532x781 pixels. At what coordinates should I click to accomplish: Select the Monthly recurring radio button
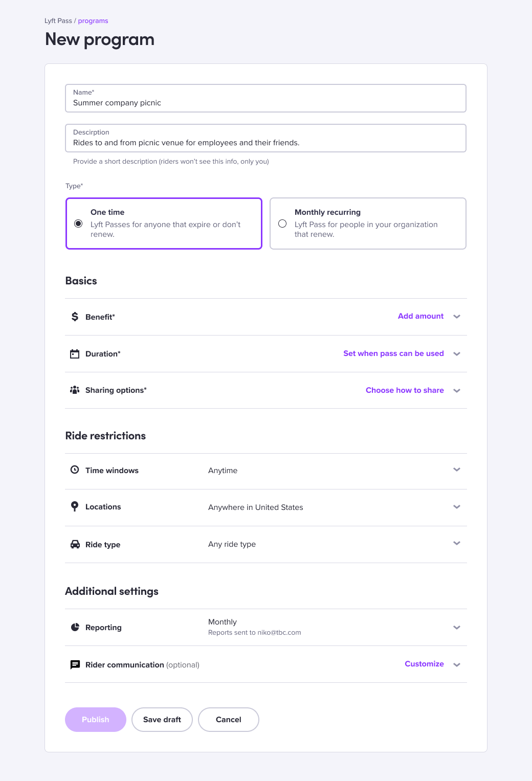[282, 224]
